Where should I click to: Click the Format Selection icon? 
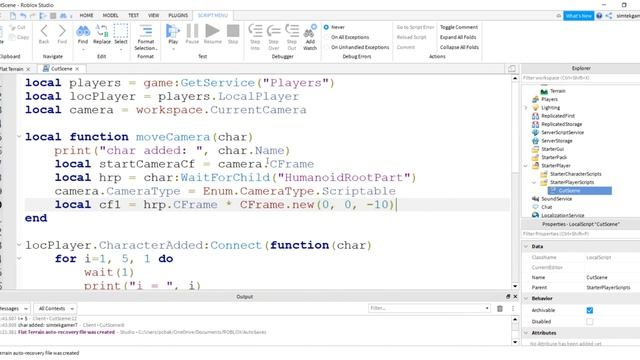145,31
